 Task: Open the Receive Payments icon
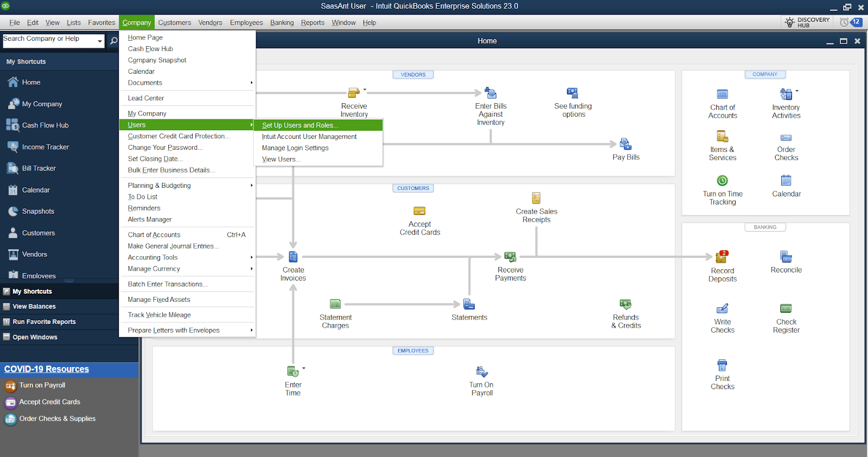(x=510, y=257)
